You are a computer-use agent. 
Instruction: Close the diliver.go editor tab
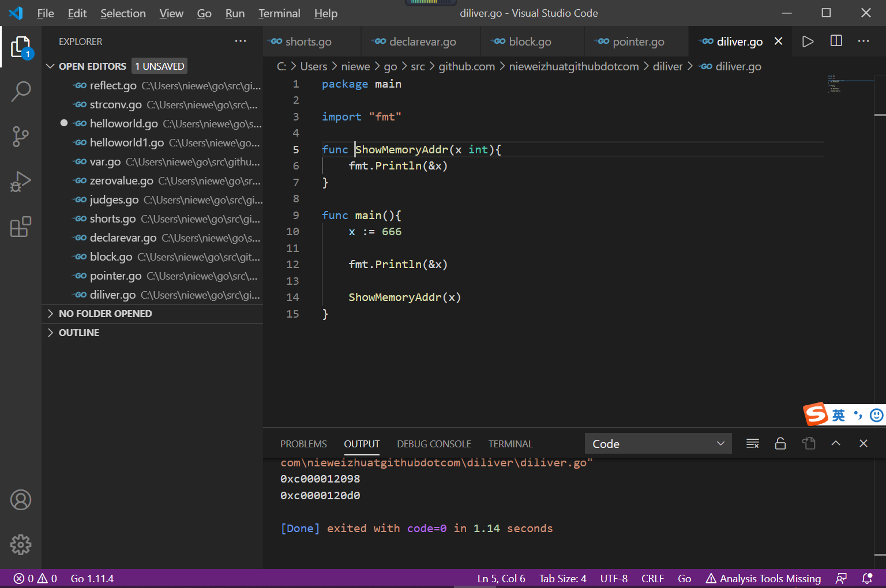tap(778, 41)
